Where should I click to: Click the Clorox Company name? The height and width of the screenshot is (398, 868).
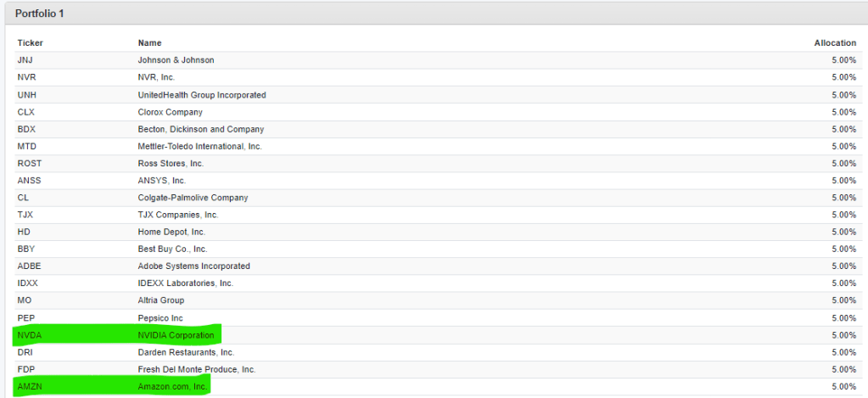tap(170, 112)
